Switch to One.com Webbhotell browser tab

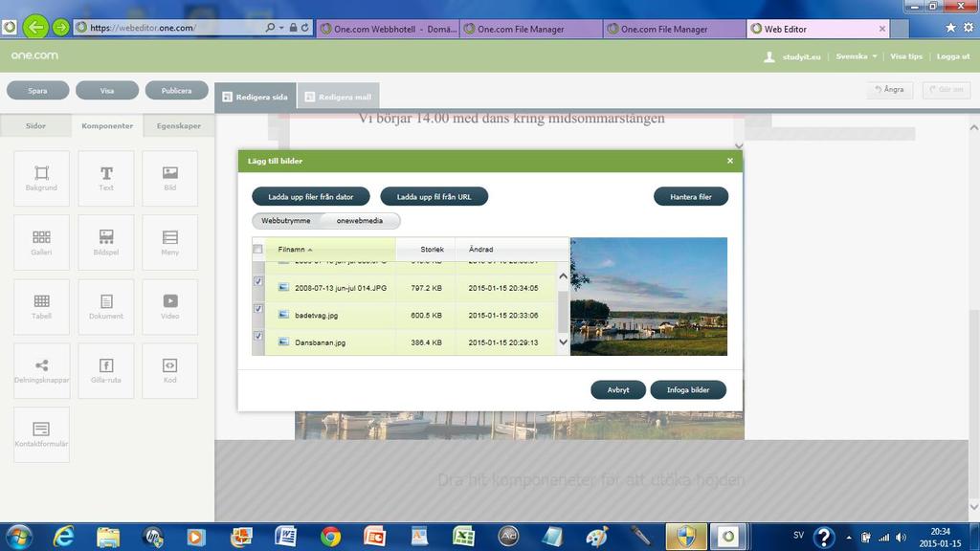389,29
